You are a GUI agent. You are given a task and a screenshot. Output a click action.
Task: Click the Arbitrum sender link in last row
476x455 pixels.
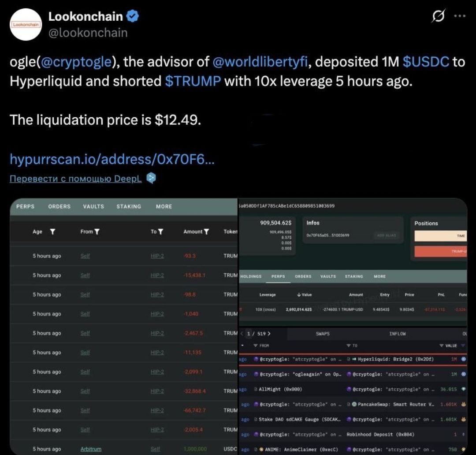coord(91,449)
